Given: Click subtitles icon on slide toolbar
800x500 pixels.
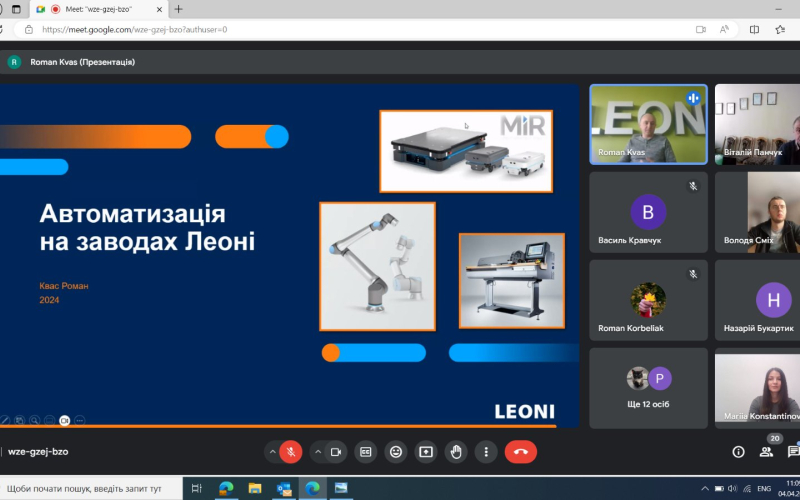Looking at the screenshot, I should pos(49,420).
